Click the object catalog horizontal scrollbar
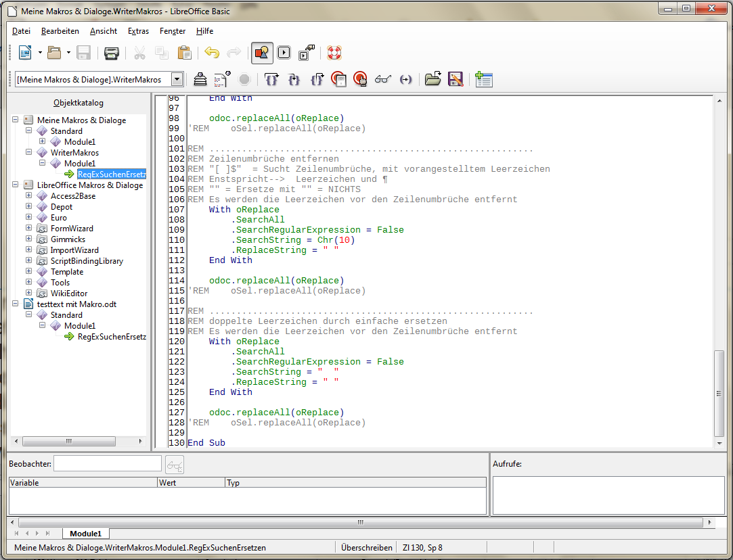The width and height of the screenshot is (733, 560). (x=69, y=441)
